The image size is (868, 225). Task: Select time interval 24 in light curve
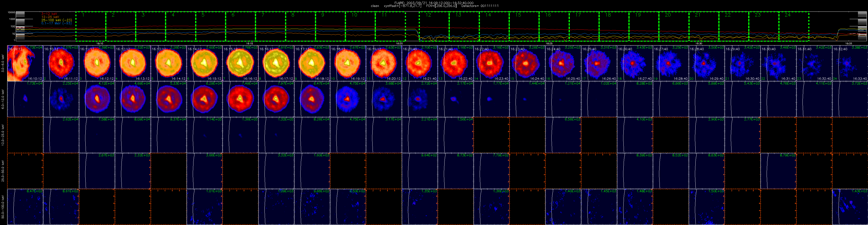pyautogui.click(x=794, y=26)
